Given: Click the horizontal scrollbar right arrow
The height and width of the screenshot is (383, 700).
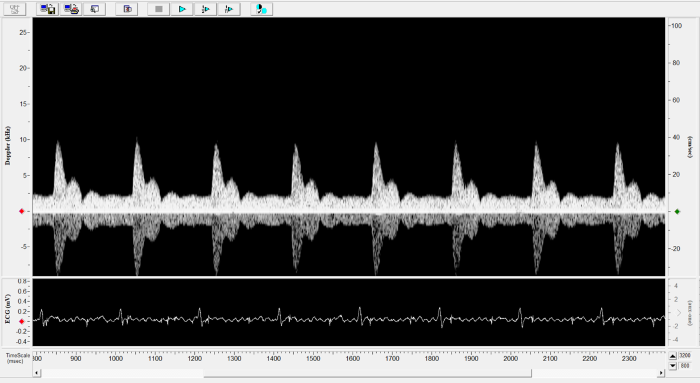Looking at the screenshot, I should [x=661, y=373].
